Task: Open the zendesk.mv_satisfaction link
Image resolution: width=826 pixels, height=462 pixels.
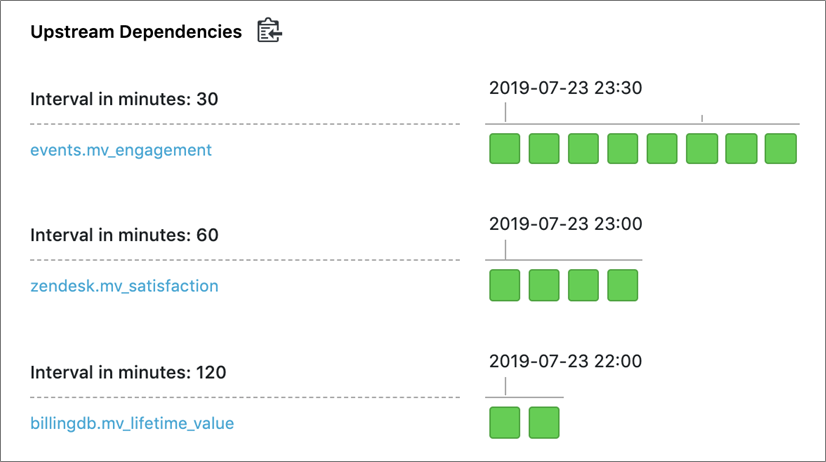Action: [124, 286]
